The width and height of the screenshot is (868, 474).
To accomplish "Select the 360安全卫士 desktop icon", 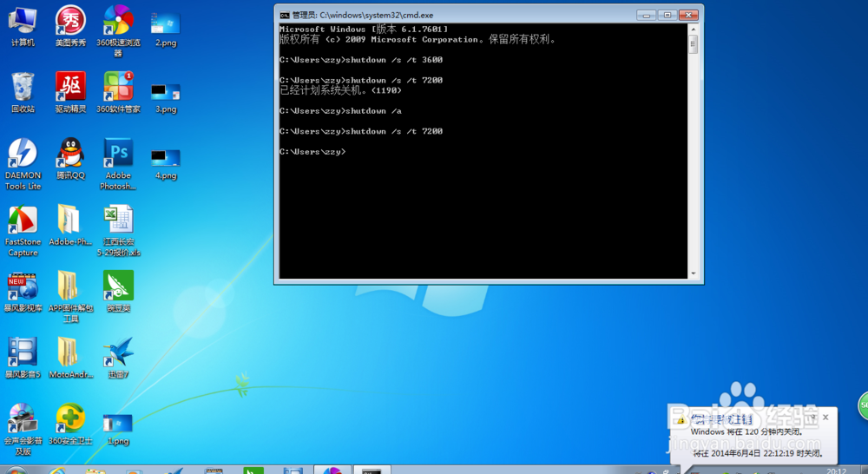I will click(x=70, y=425).
